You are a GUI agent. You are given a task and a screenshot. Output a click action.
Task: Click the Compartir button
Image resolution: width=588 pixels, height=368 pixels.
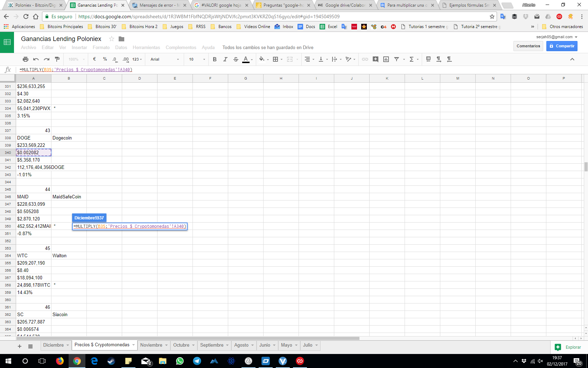(x=562, y=46)
